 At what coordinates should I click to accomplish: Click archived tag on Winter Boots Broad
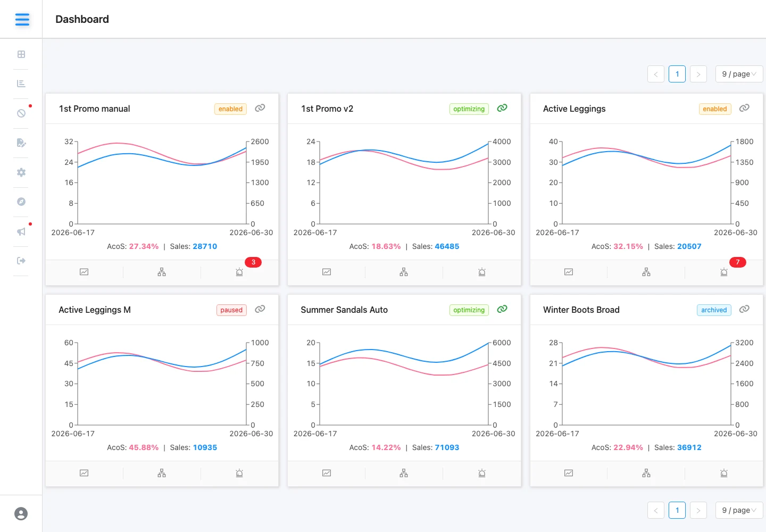click(714, 310)
